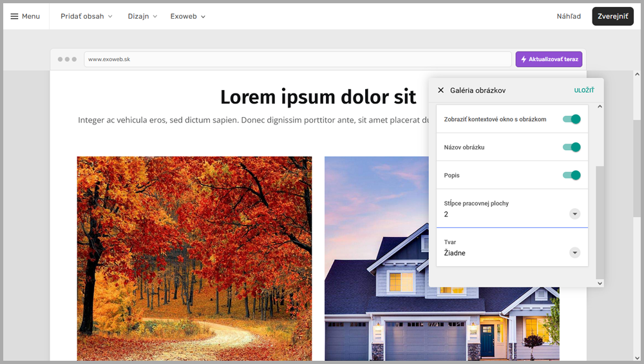
Task: Toggle Zobraziť kontextové okno s obrázkom
Action: (571, 119)
